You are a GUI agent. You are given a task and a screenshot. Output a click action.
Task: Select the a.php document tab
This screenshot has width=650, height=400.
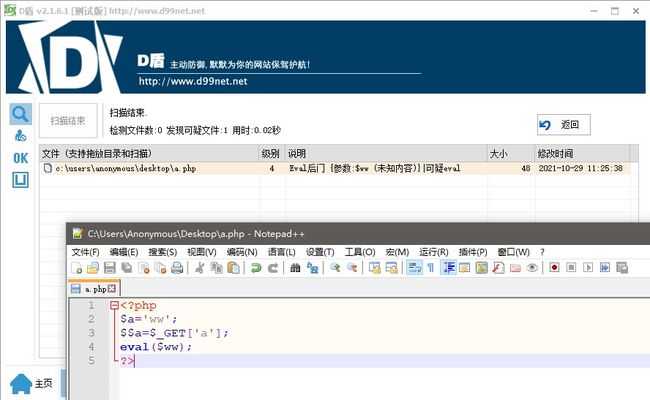pyautogui.click(x=94, y=289)
